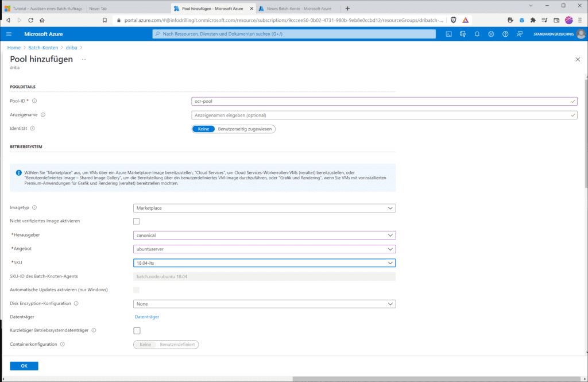Click the vertical scrollbar of the blade
Viewport: 588px width, 382px height.
coord(586,133)
